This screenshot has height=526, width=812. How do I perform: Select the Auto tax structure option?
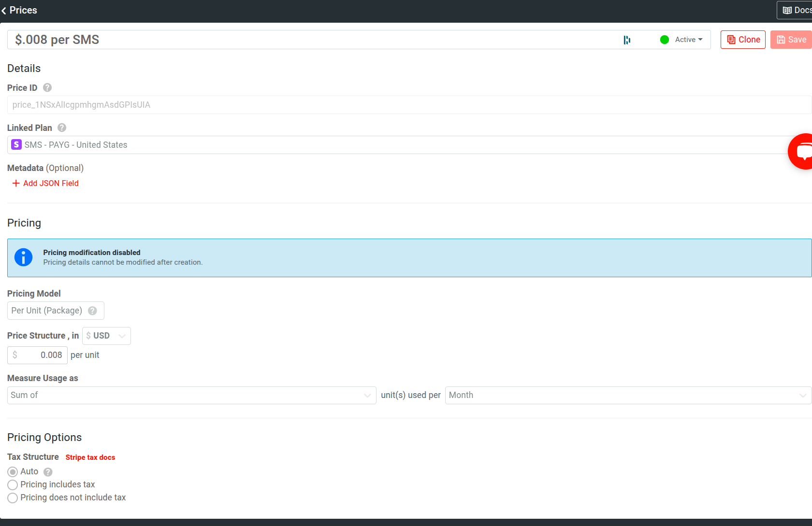coord(13,471)
